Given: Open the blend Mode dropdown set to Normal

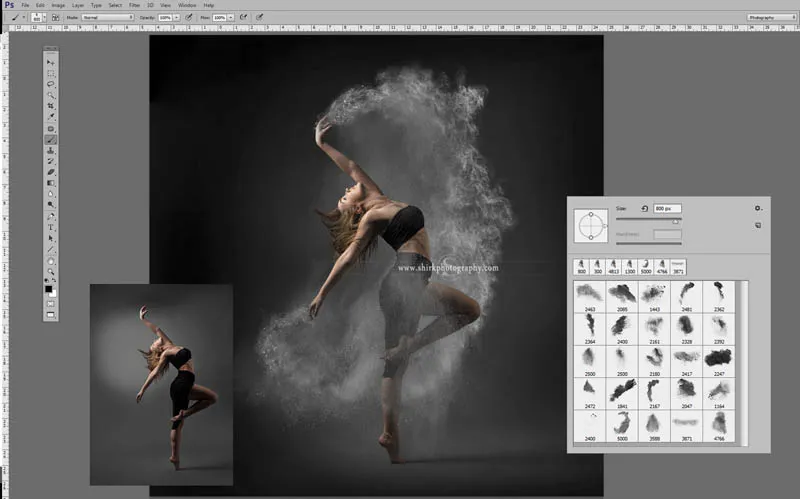Looking at the screenshot, I should point(107,17).
